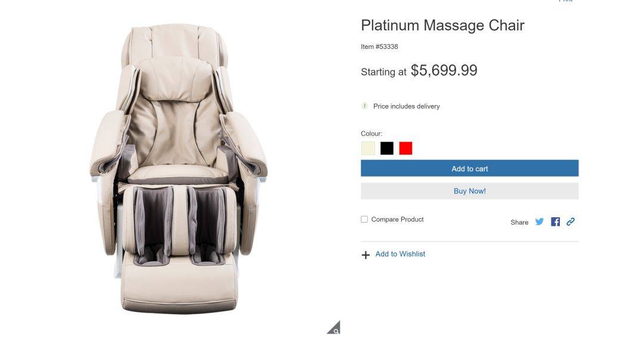The height and width of the screenshot is (342, 644).
Task: Click the plus icon beside Add to Wishlist
Action: coord(366,255)
